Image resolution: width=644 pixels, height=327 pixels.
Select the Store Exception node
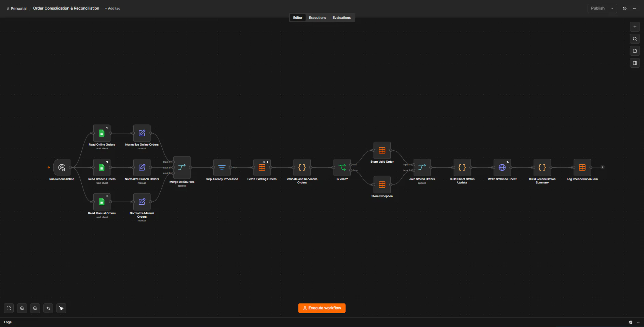pos(382,185)
